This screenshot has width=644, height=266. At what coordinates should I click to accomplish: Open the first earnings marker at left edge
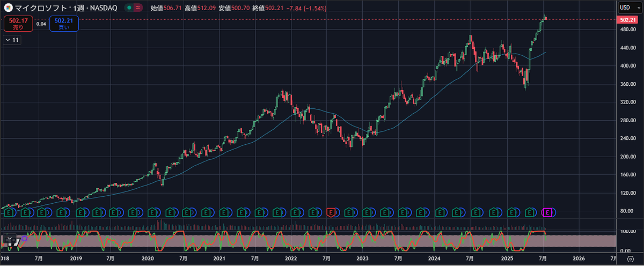click(9, 212)
